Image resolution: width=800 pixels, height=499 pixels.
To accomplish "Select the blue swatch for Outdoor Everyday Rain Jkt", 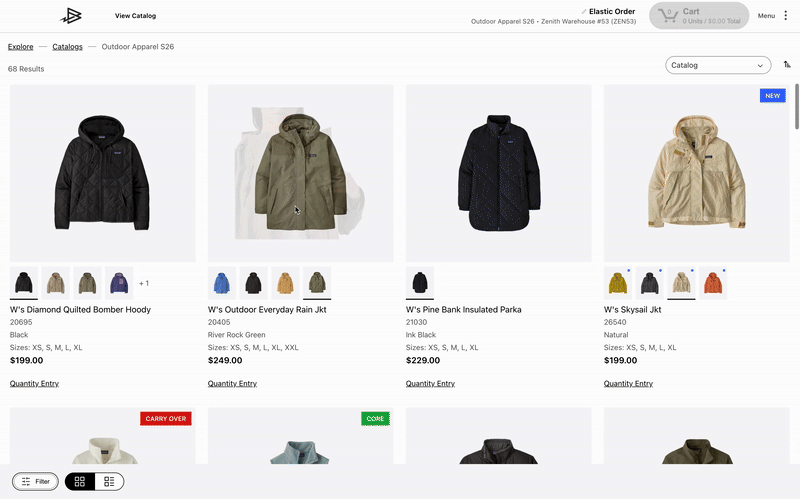I will pos(222,283).
